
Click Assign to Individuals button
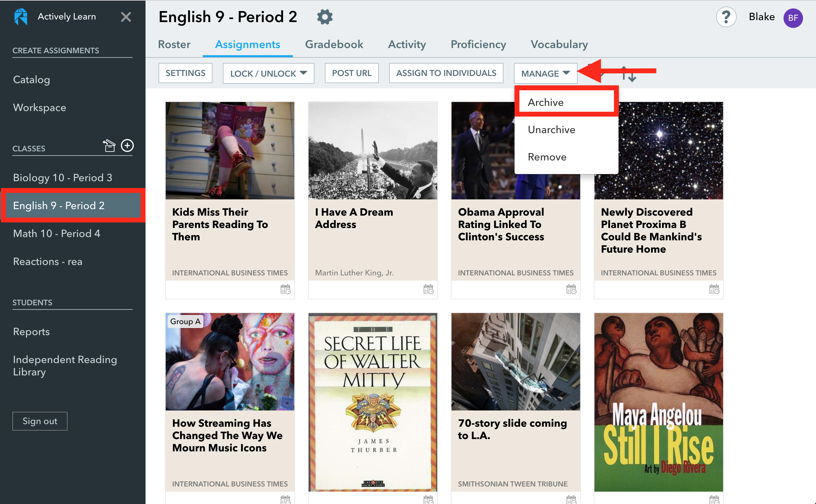(446, 73)
